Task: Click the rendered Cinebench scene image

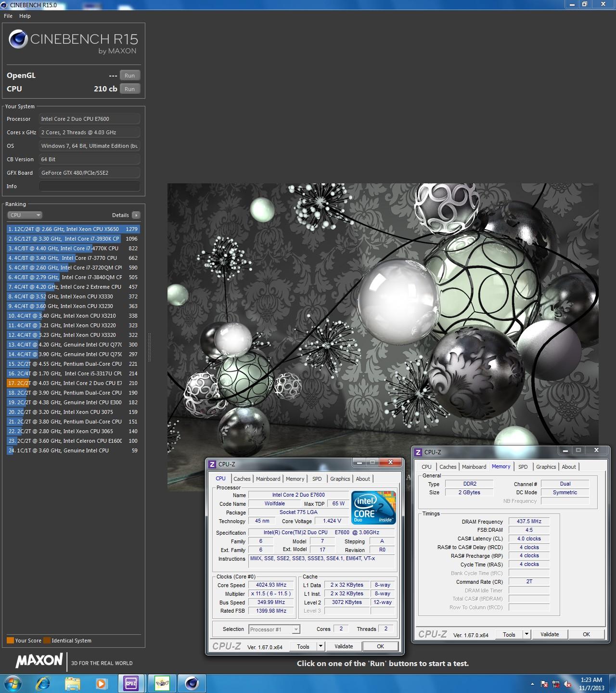Action: coord(383,337)
